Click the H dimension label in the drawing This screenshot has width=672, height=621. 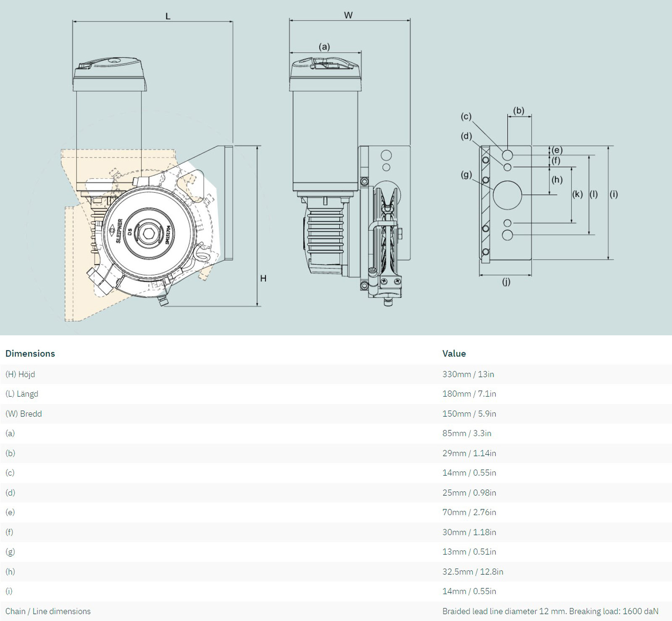(x=263, y=278)
